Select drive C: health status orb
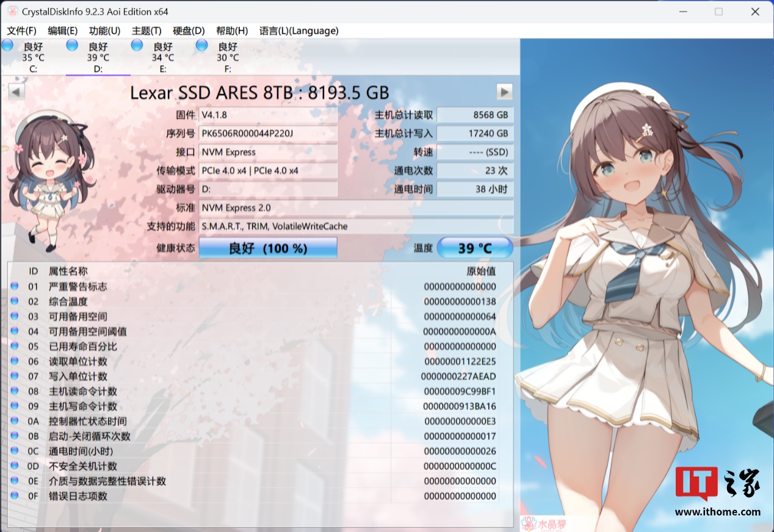Screen dimensions: 774x532 pos(7,45)
